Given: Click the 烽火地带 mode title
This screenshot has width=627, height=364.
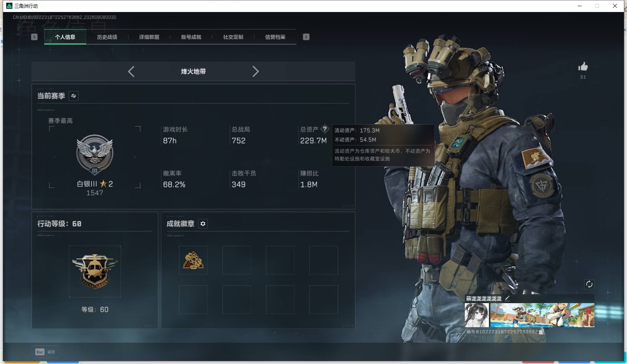Looking at the screenshot, I should (x=193, y=71).
